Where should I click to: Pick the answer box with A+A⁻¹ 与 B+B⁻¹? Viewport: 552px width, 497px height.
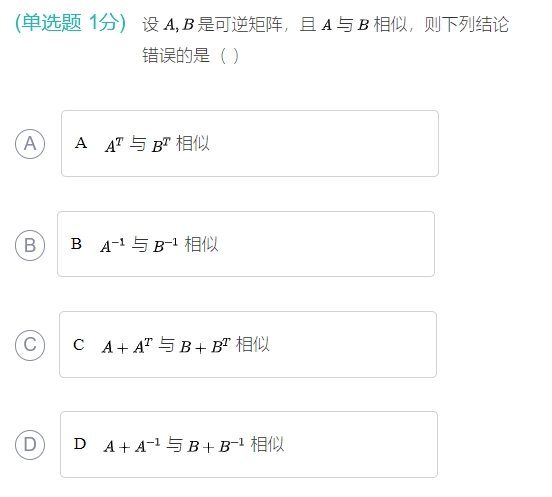[249, 444]
